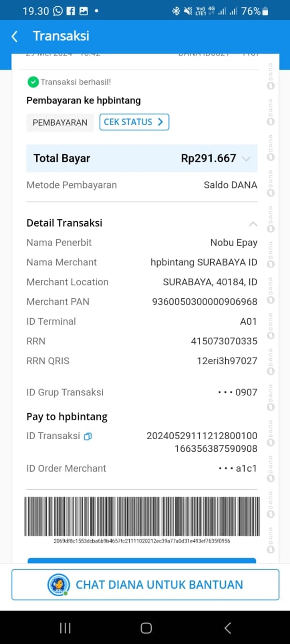This screenshot has width=290, height=644.
Task: Tap the WhatsApp notification icon in status bar
Action: [x=58, y=11]
